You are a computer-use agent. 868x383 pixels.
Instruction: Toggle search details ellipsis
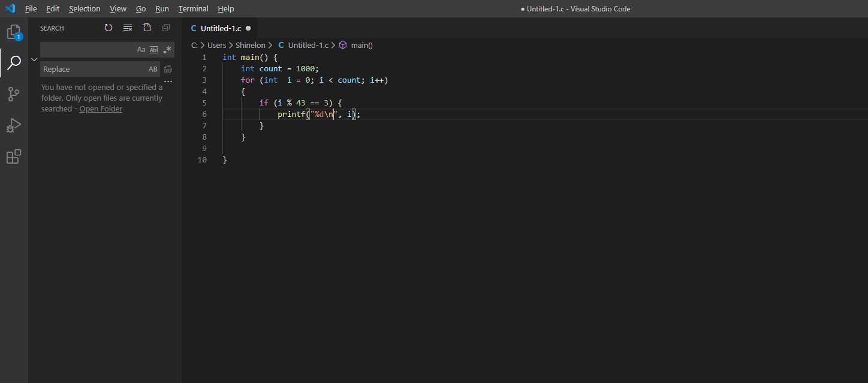tap(168, 81)
